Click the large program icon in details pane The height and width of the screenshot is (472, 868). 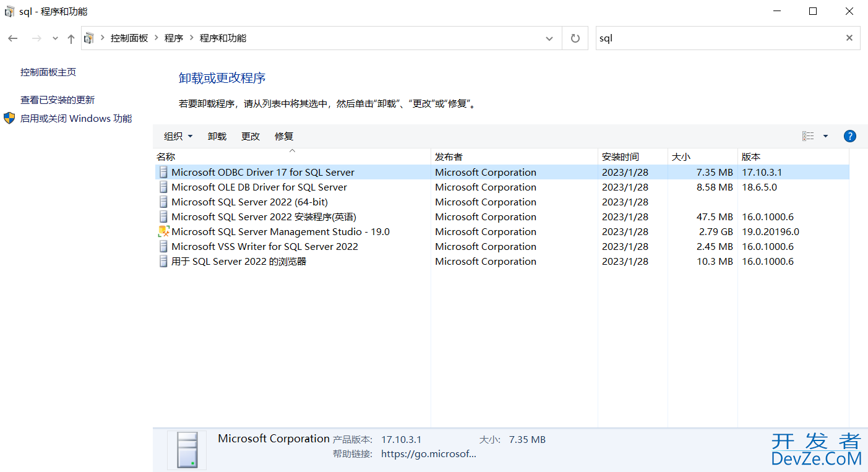click(x=187, y=450)
